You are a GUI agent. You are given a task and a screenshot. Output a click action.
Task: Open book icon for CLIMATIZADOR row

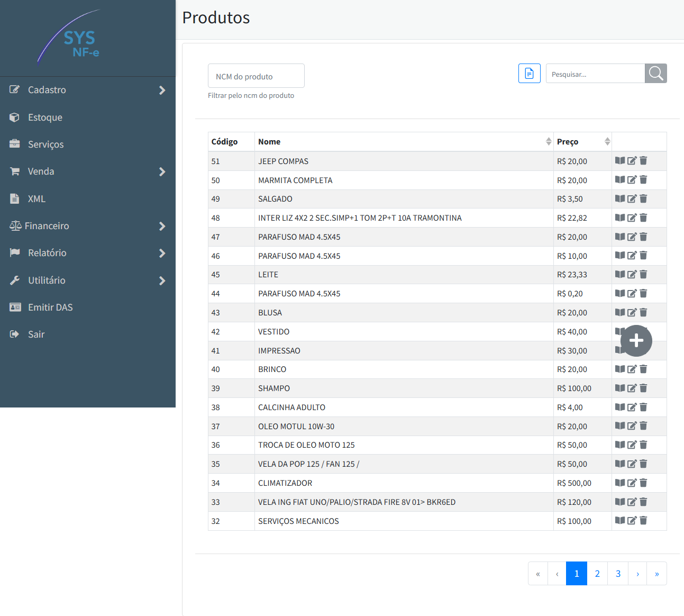click(x=620, y=483)
